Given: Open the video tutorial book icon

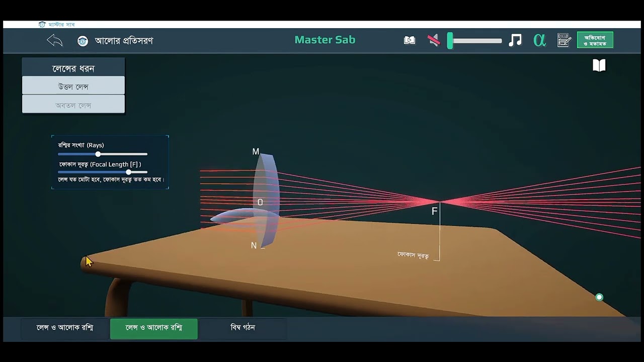Looking at the screenshot, I should pos(410,40).
